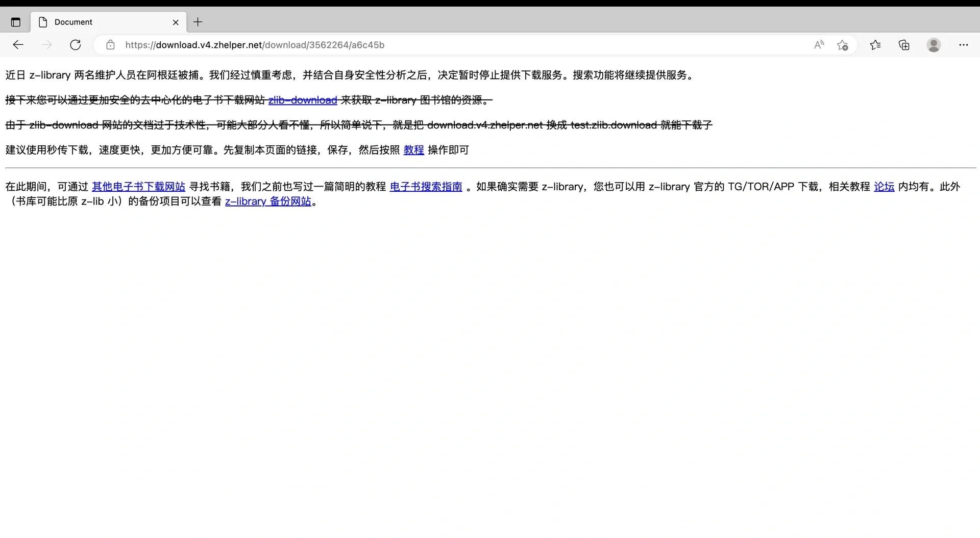Open the 其他电子书下载网站 link
This screenshot has height=538, width=980.
pos(138,187)
